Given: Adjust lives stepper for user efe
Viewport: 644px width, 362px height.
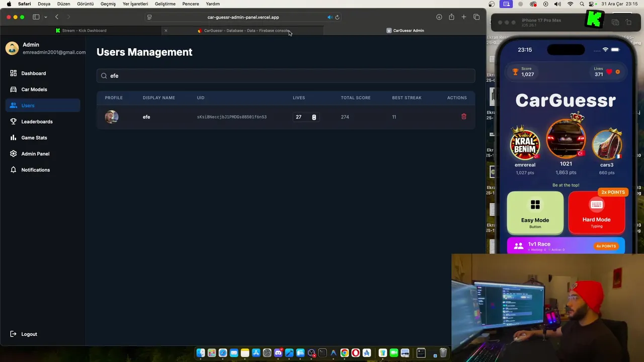Looking at the screenshot, I should click(314, 117).
